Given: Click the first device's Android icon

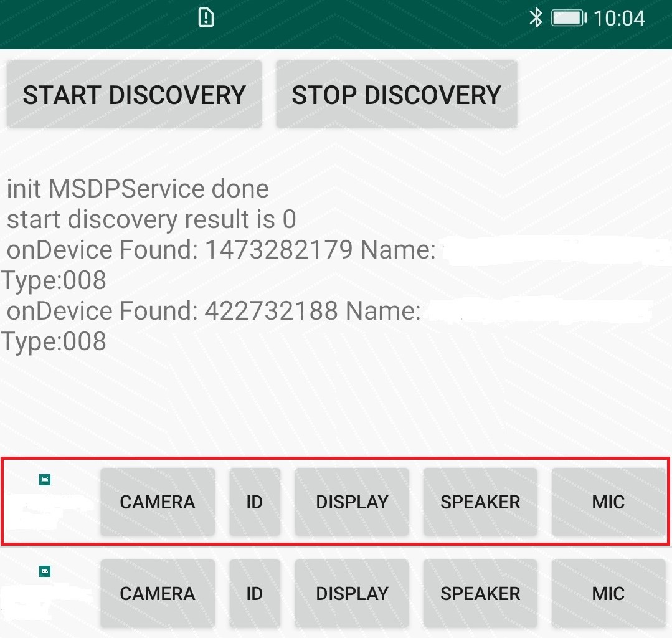Looking at the screenshot, I should point(45,479).
